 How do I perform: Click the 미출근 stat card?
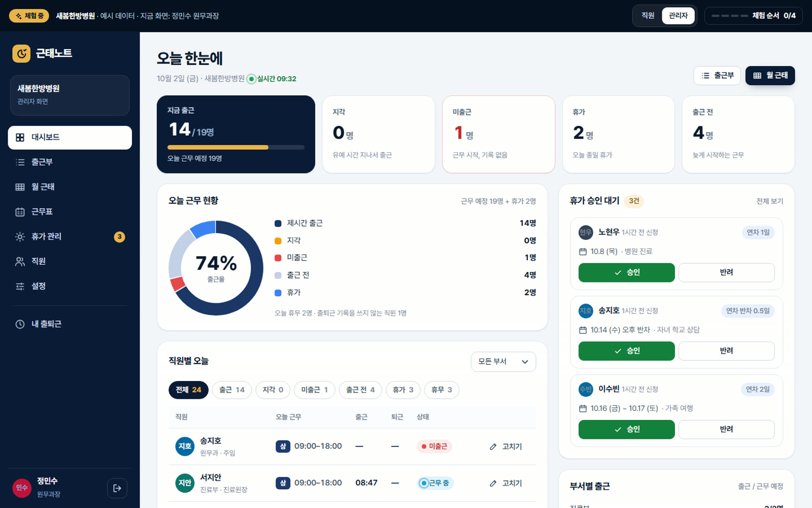[498, 134]
